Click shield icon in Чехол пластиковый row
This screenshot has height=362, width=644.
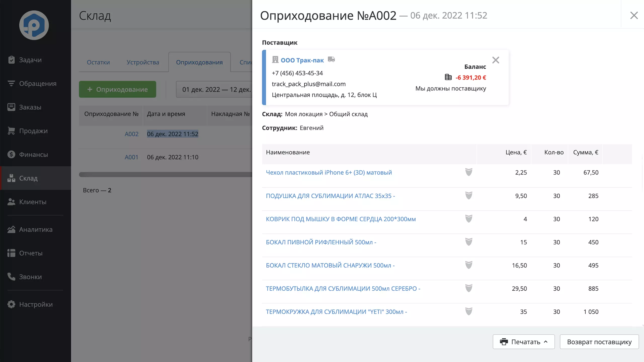(469, 172)
